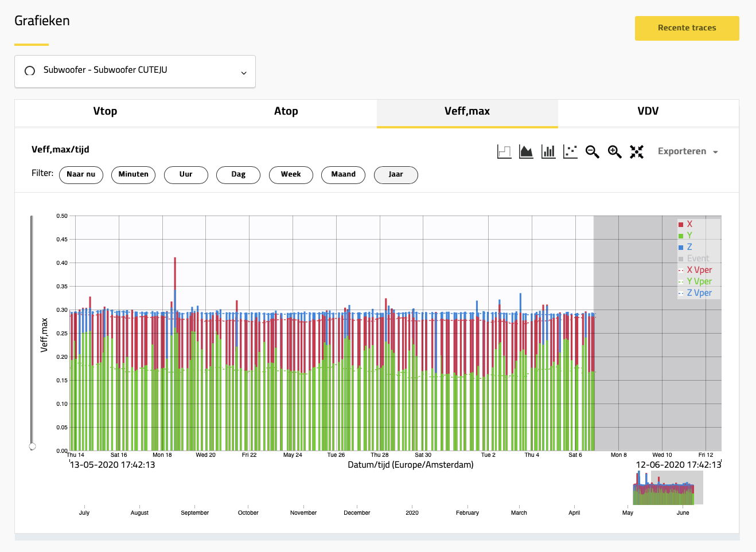756x552 pixels.
Task: Select the scatter plot chart icon
Action: point(570,151)
